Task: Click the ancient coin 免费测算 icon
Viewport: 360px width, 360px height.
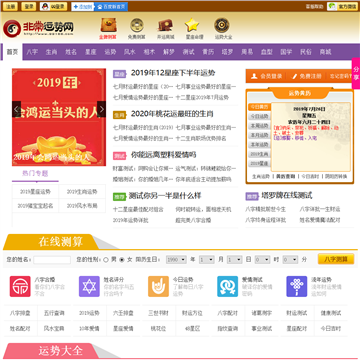Action: tap(136, 25)
